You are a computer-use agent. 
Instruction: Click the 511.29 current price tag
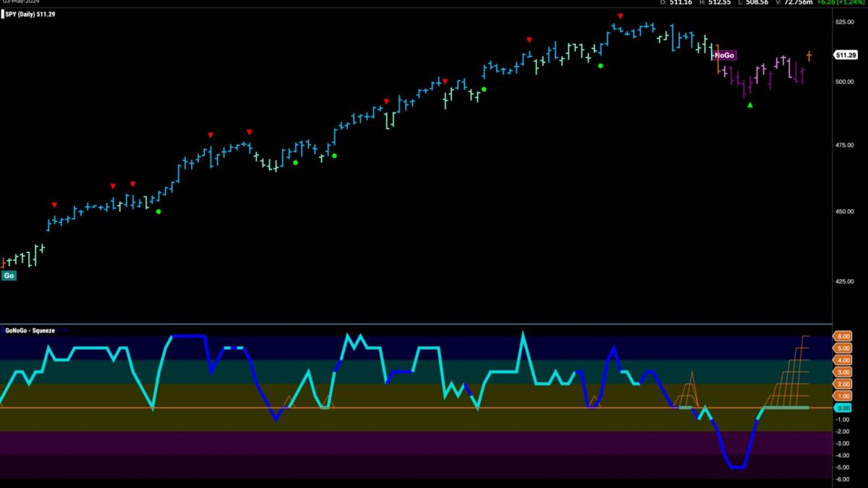[846, 55]
